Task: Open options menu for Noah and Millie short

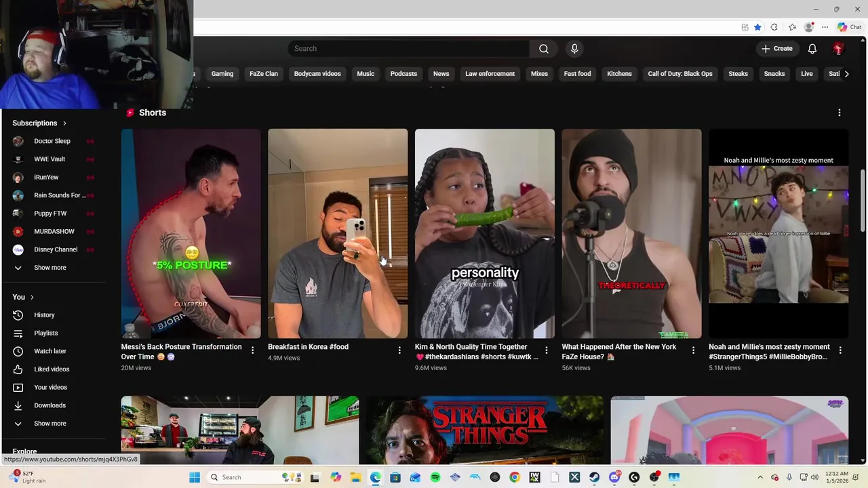Action: point(840,350)
